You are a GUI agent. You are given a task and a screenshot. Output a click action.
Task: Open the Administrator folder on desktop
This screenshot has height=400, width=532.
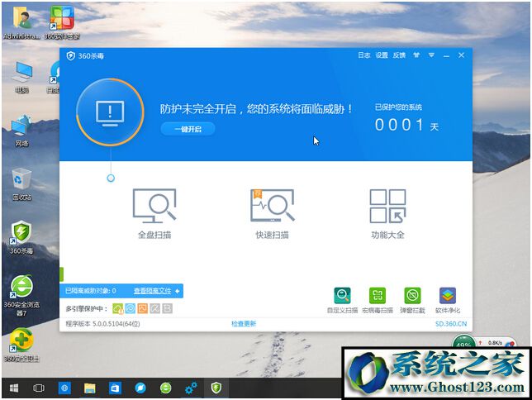point(21,23)
